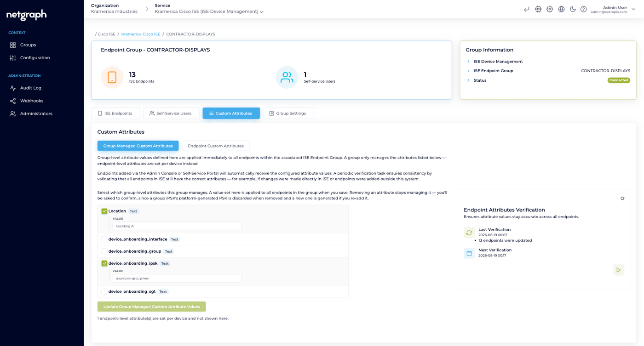Click the globe language icon
The image size is (644, 346).
click(561, 9)
